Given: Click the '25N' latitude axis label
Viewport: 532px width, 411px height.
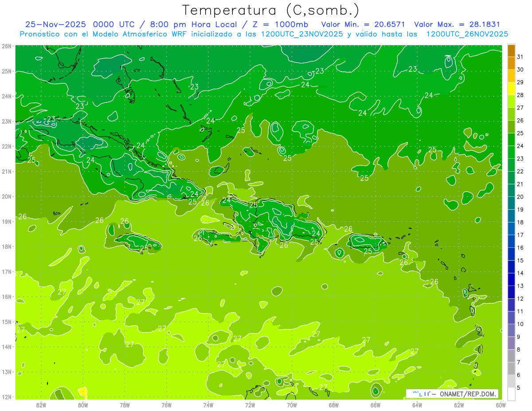Looking at the screenshot, I should 7,71.
